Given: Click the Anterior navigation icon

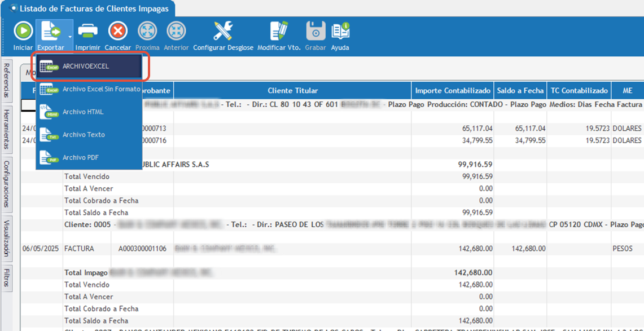Looking at the screenshot, I should tap(176, 31).
